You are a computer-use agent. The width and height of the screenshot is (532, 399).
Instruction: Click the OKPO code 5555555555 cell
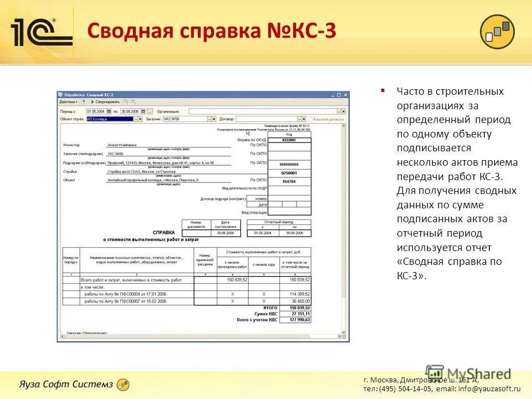289,165
